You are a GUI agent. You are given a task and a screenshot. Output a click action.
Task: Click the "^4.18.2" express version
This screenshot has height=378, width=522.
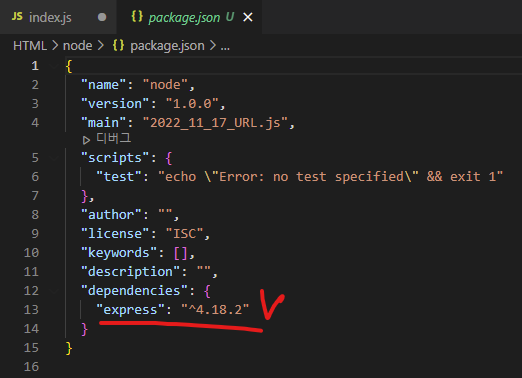[x=215, y=309]
